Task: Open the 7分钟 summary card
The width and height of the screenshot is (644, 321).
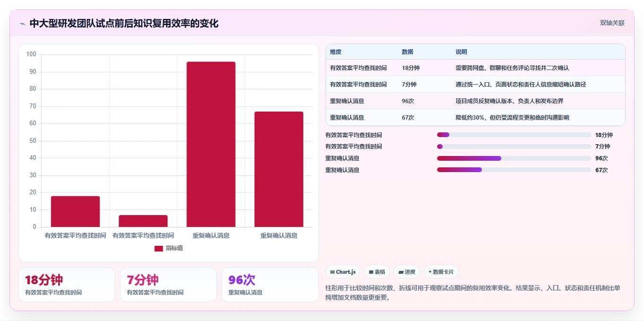Action: pyautogui.click(x=168, y=285)
